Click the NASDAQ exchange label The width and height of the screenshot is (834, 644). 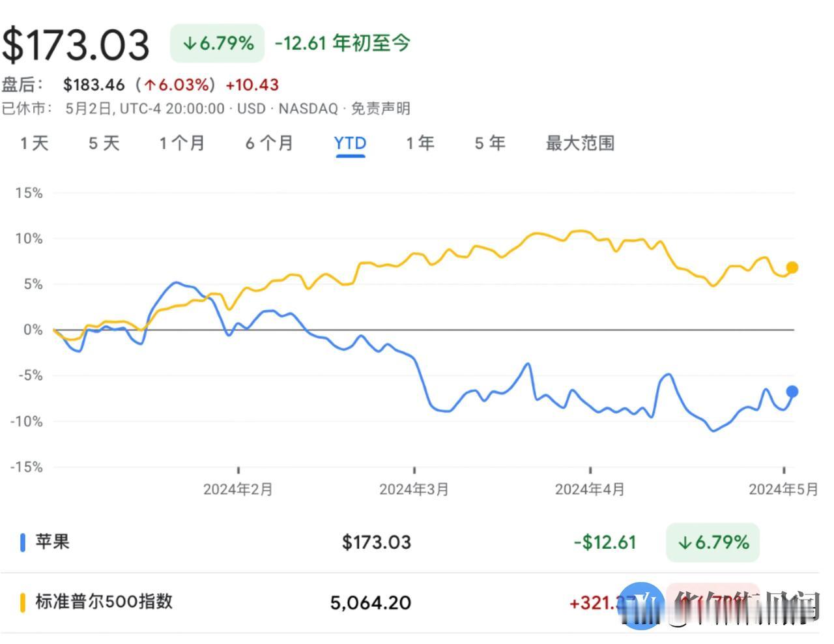pyautogui.click(x=308, y=108)
